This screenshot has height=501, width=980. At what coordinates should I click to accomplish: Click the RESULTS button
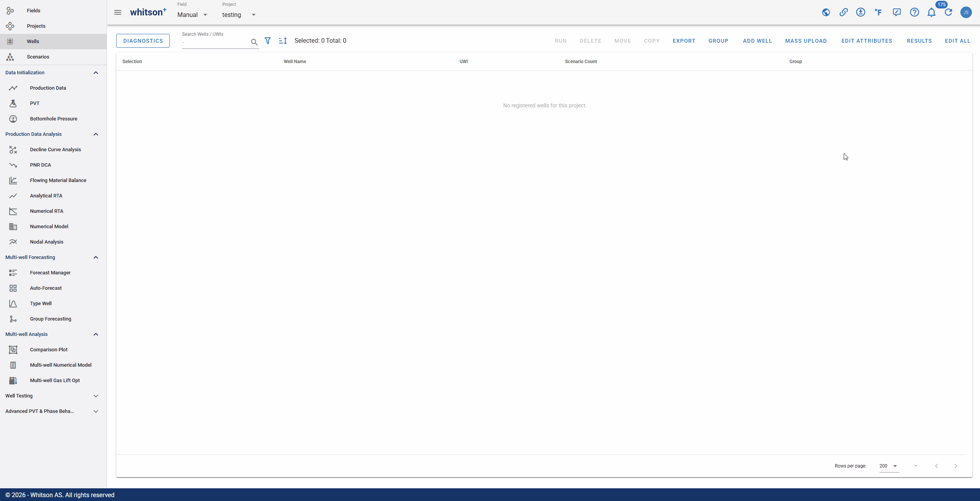(x=919, y=41)
